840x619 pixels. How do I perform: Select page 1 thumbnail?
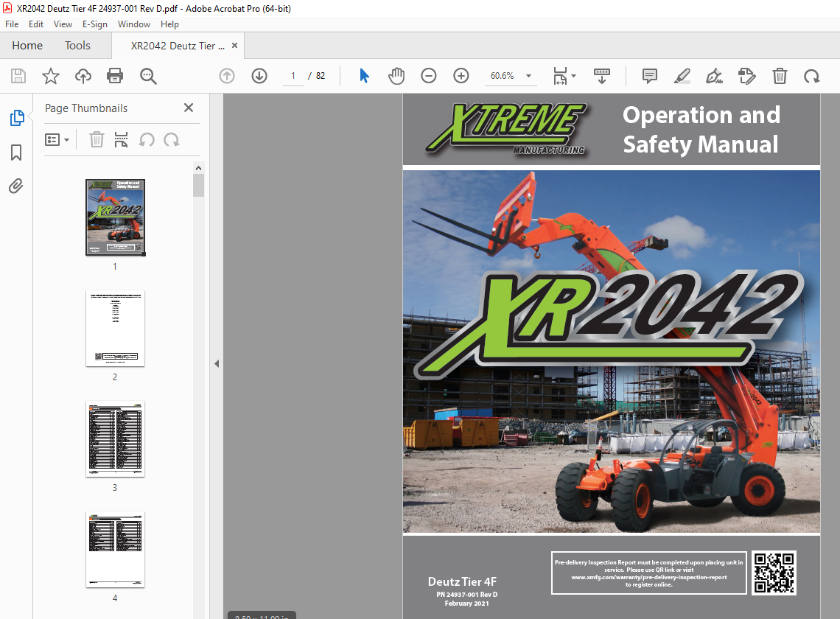(115, 217)
